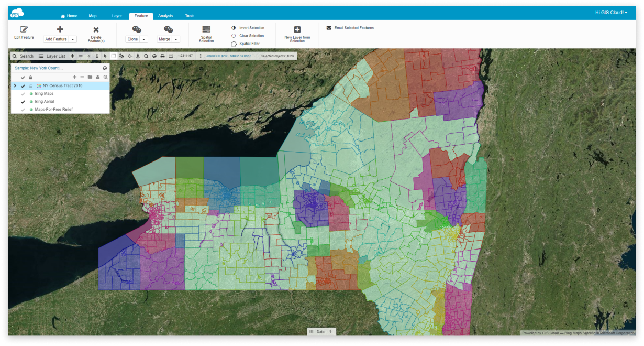Click New Layer from Selection icon
This screenshot has width=644, height=346.
297,30
